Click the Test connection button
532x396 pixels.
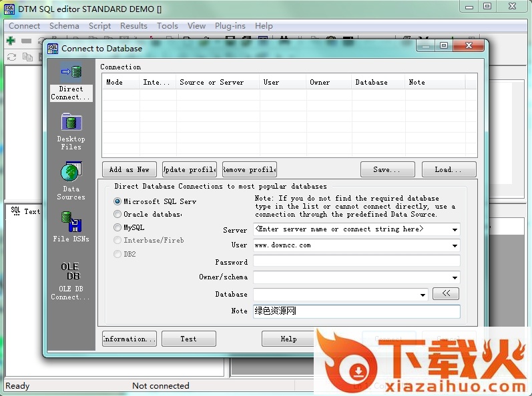pyautogui.click(x=189, y=339)
